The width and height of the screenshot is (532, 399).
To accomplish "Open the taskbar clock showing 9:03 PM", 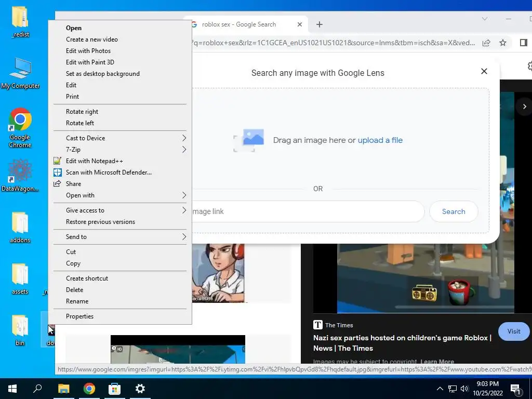I will tap(487, 389).
